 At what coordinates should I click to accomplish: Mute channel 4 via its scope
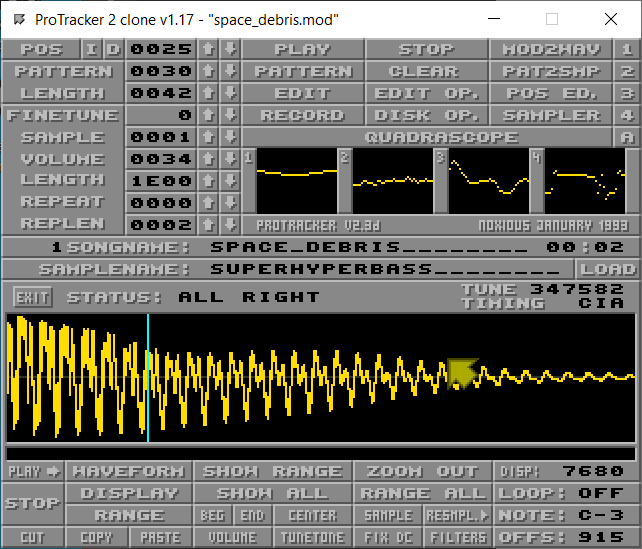click(585, 181)
